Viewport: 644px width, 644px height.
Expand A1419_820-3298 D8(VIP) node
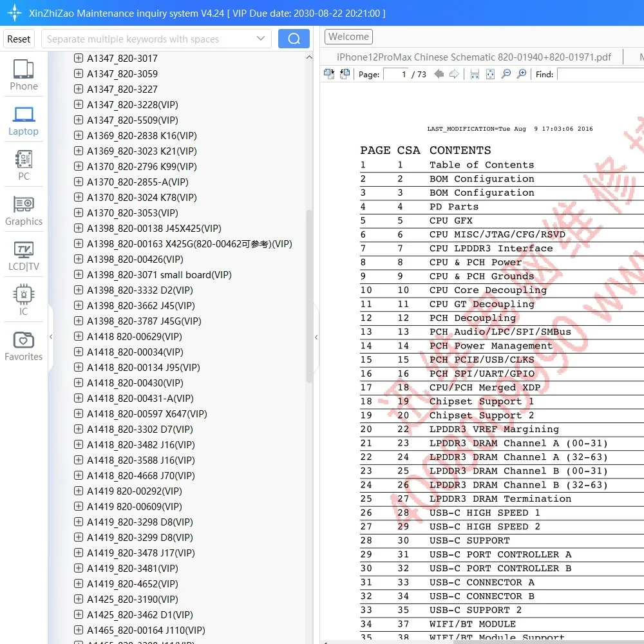[78, 522]
